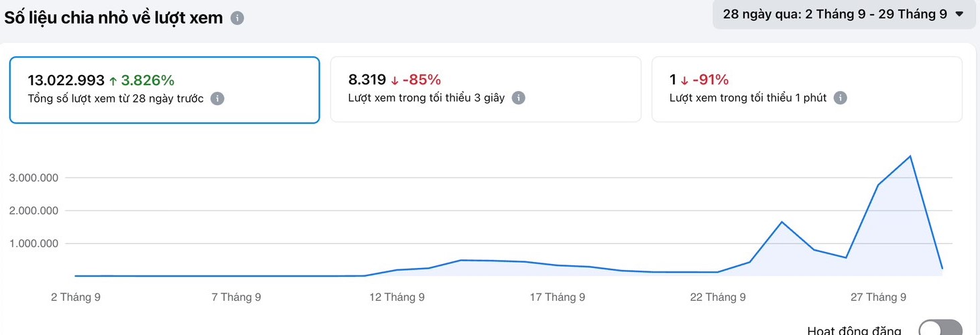Screen dimensions: 980x335
Task: Toggle the "Hoạt động đăng" switch
Action: pos(940,328)
